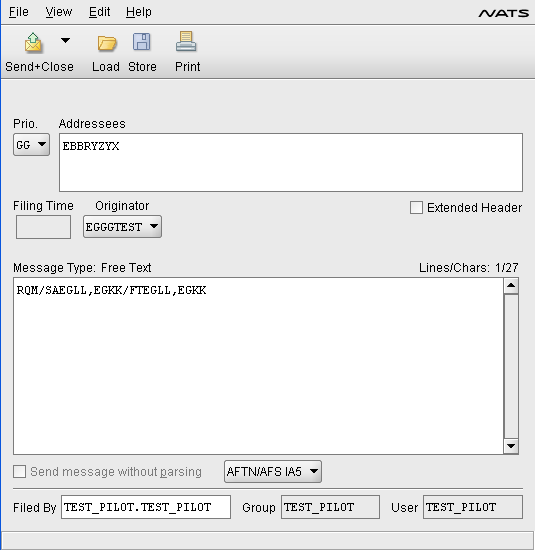Click the Store floppy disk icon
The height and width of the screenshot is (550, 535).
(142, 42)
